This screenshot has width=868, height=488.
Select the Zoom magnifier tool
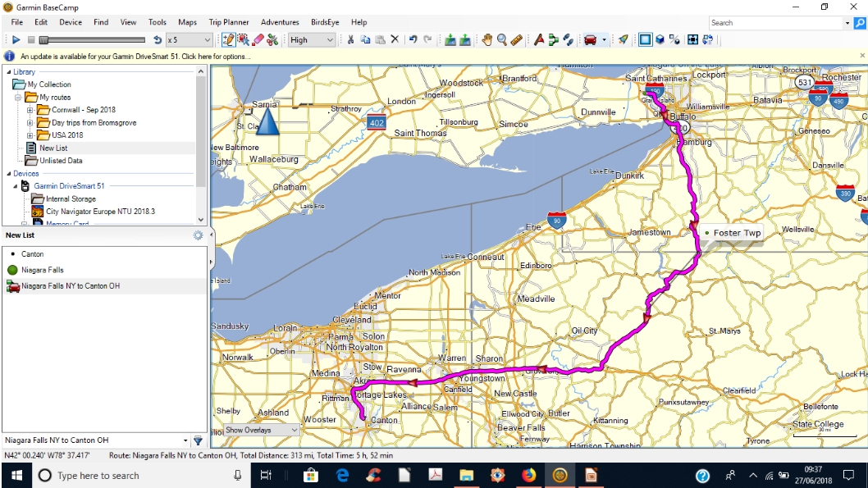tap(501, 39)
